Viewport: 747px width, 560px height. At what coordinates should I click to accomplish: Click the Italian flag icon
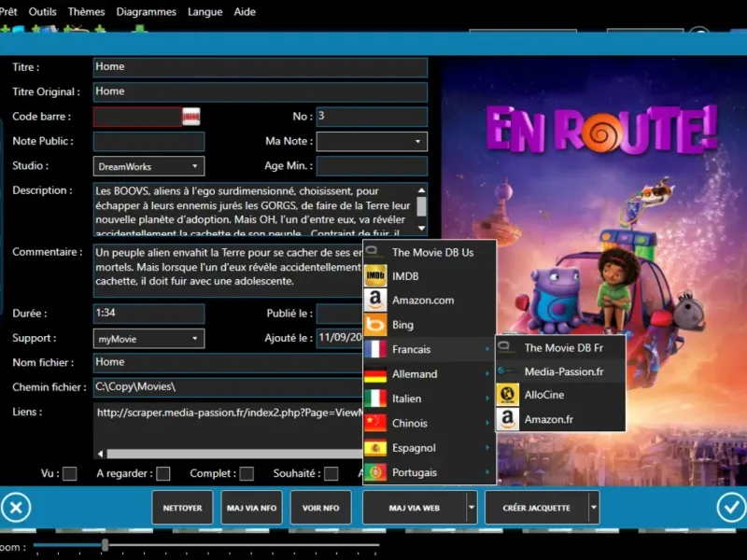pyautogui.click(x=375, y=399)
